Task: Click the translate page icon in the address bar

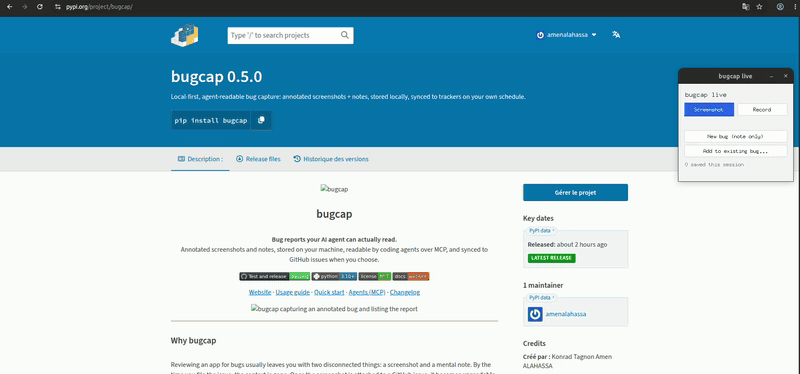Action: (x=746, y=7)
